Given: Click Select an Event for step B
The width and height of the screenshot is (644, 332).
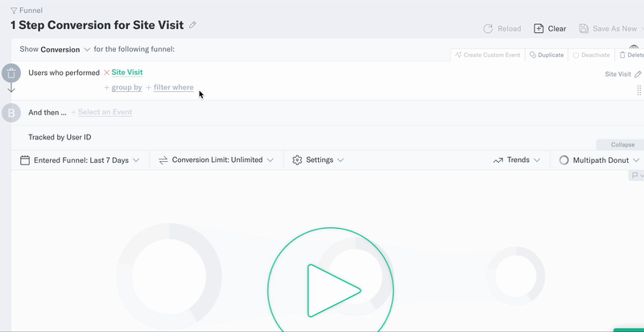Looking at the screenshot, I should pos(105,112).
